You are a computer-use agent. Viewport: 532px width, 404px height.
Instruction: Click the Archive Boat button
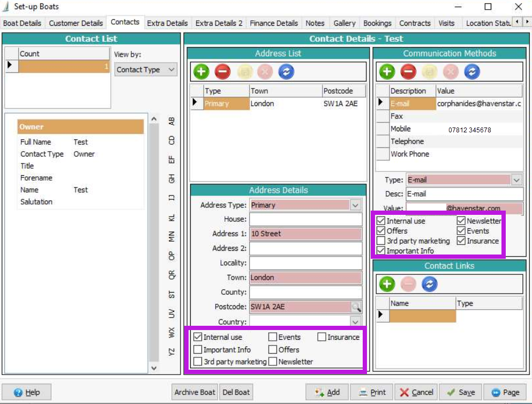coord(195,392)
